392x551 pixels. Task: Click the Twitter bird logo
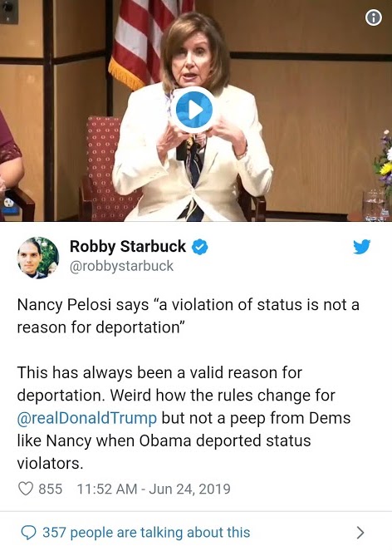pos(362,247)
